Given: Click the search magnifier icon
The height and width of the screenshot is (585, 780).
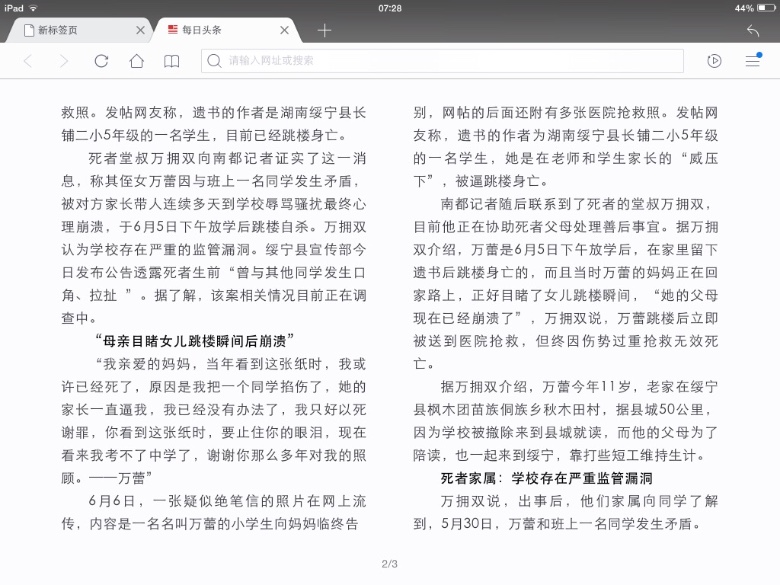Looking at the screenshot, I should pos(214,61).
